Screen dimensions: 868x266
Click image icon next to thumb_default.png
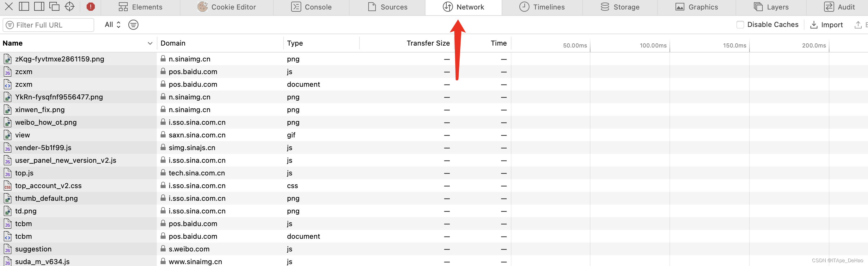tap(7, 199)
